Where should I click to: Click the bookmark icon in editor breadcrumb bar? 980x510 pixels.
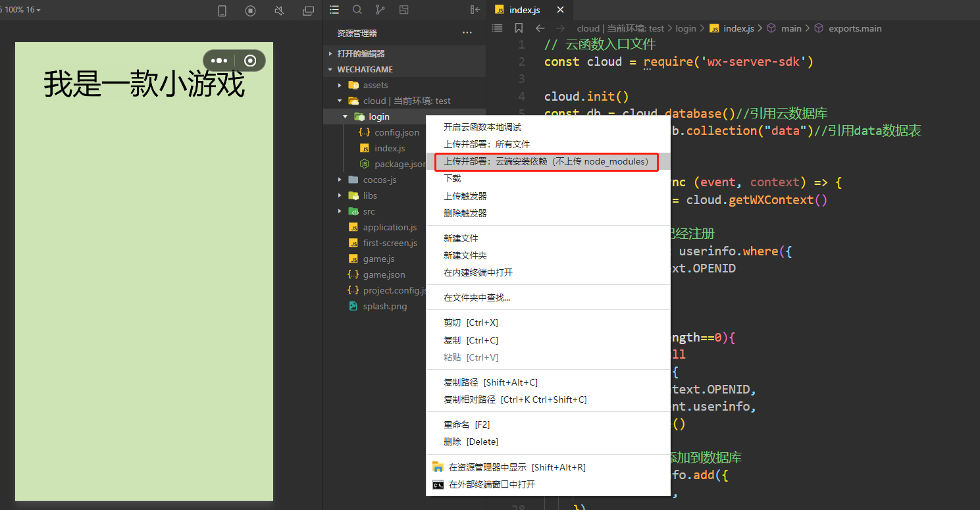point(519,28)
